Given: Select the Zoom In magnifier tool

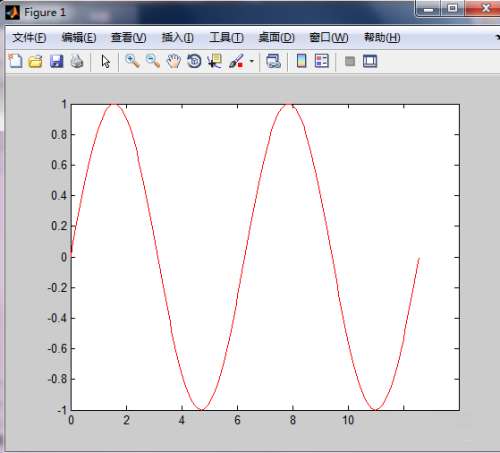Looking at the screenshot, I should [132, 61].
